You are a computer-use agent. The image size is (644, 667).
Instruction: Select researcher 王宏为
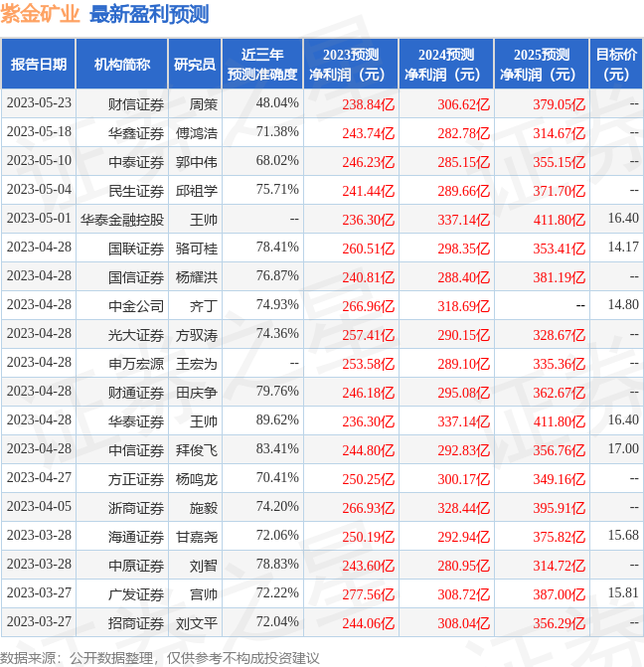pyautogui.click(x=197, y=364)
